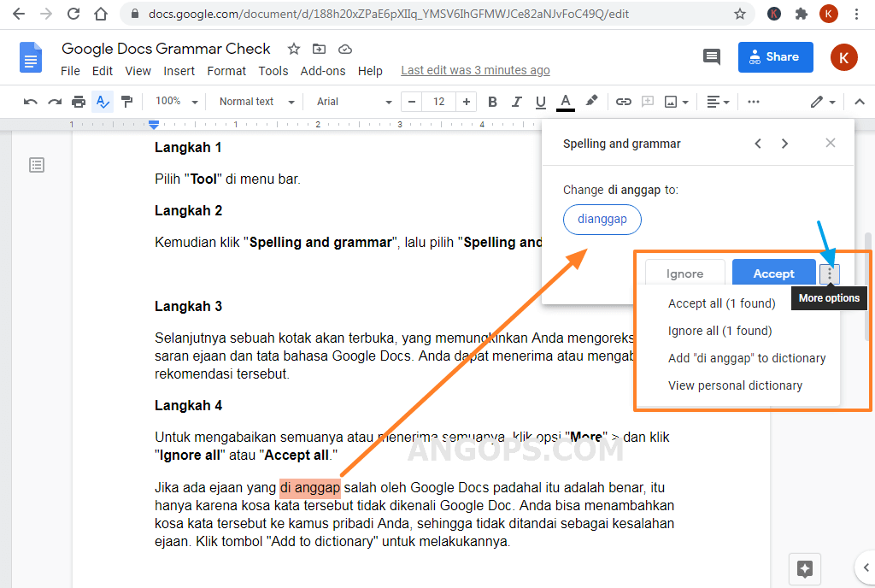
Task: Open the Help menu
Action: click(370, 71)
